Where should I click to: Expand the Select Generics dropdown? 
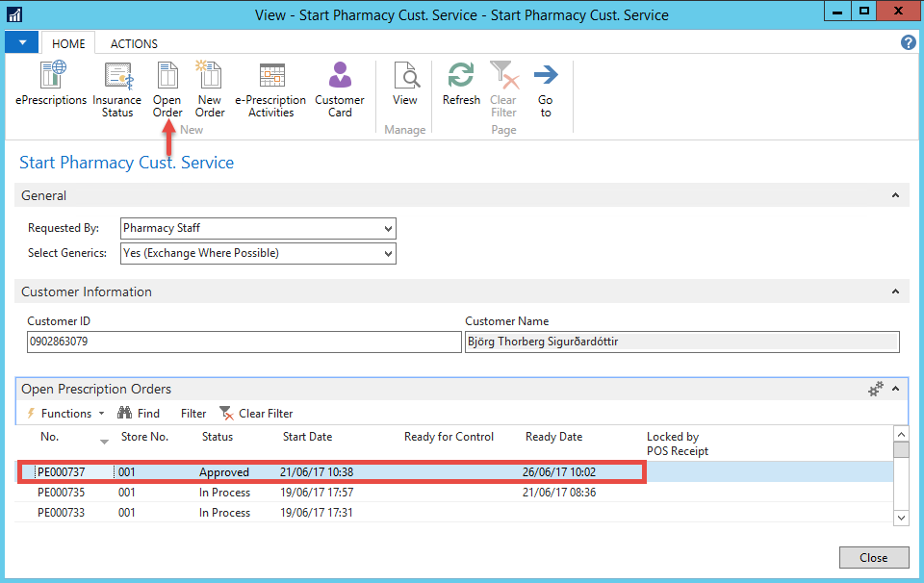388,254
